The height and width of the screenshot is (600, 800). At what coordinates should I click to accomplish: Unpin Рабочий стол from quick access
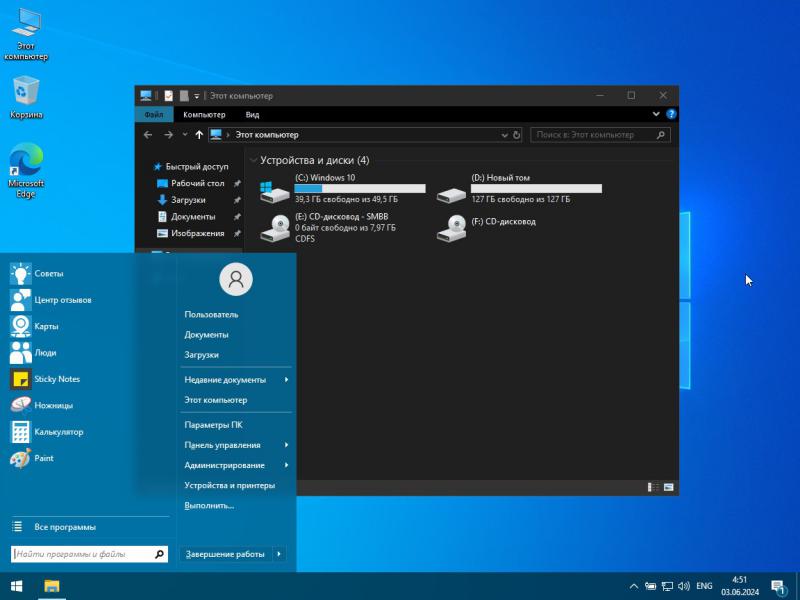(237, 183)
